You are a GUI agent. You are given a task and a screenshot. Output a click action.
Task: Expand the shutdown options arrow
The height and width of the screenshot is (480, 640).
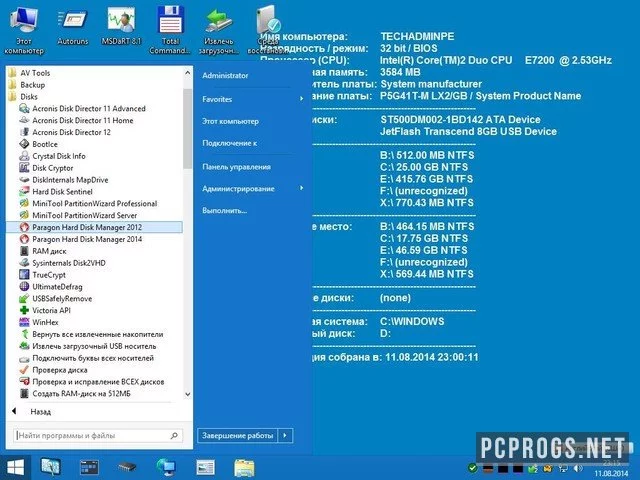285,436
